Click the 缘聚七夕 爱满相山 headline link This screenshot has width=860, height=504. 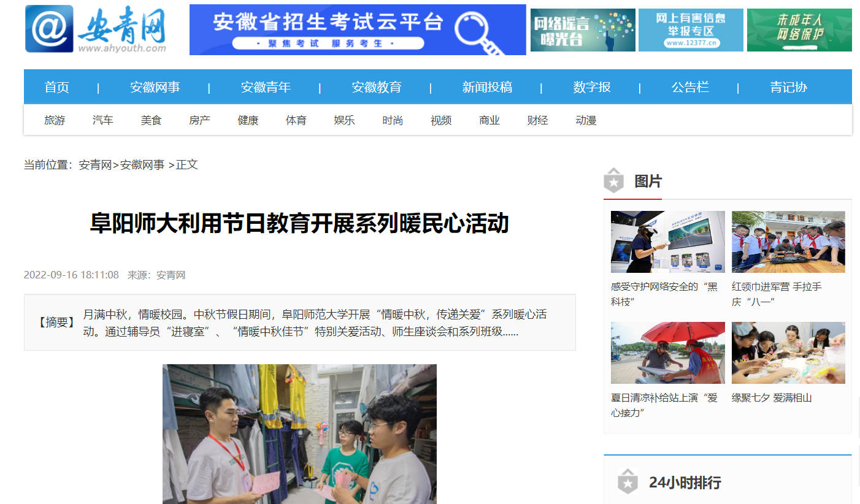pyautogui.click(x=772, y=398)
